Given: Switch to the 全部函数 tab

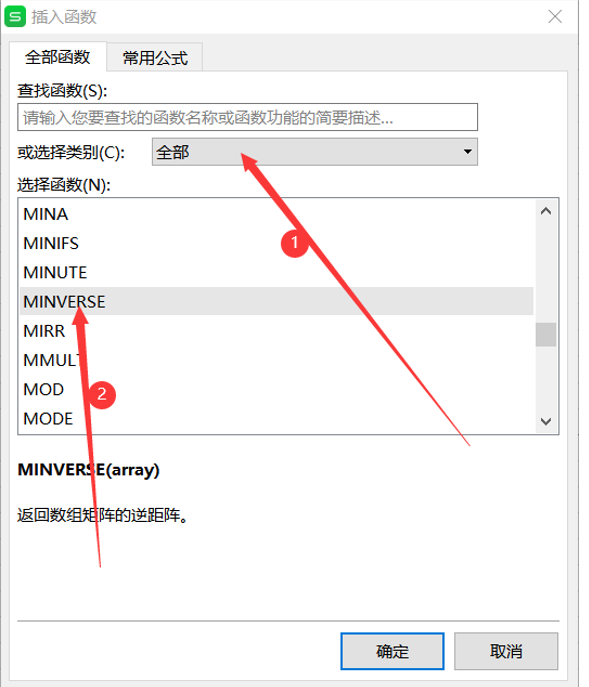Looking at the screenshot, I should tap(58, 57).
